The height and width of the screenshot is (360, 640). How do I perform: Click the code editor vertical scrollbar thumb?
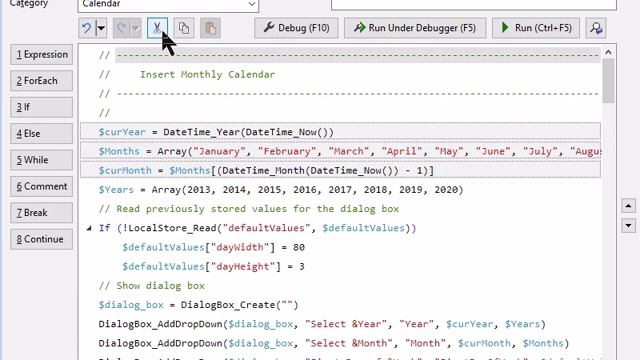[x=608, y=81]
